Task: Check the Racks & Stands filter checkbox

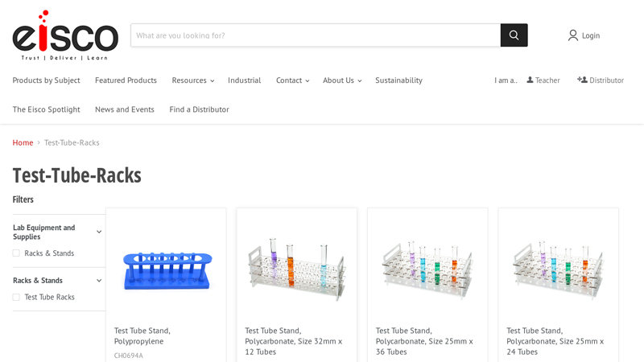Action: (x=16, y=253)
